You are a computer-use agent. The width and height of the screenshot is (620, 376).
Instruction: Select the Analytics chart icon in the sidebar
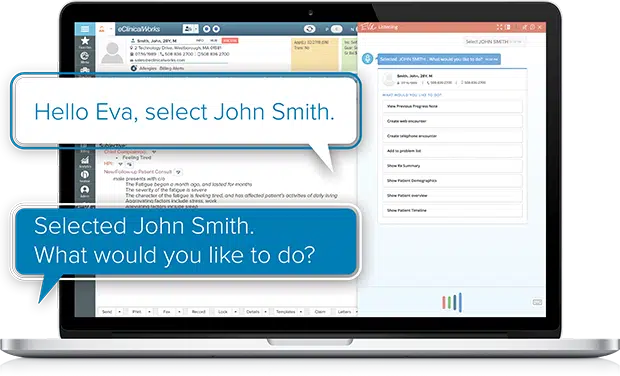(85, 160)
